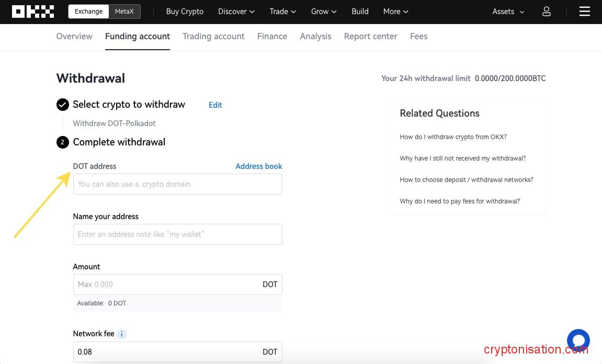This screenshot has height=364, width=602.
Task: Go to the Report center tab
Action: click(370, 36)
